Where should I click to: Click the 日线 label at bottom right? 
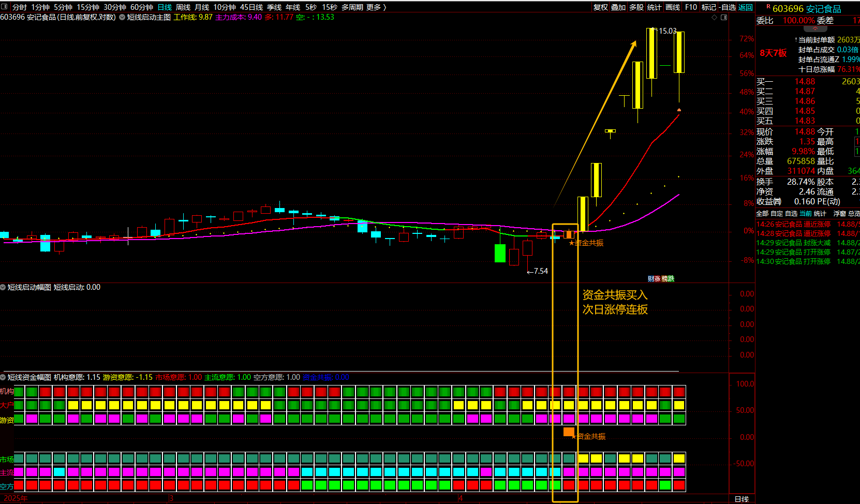point(742,499)
